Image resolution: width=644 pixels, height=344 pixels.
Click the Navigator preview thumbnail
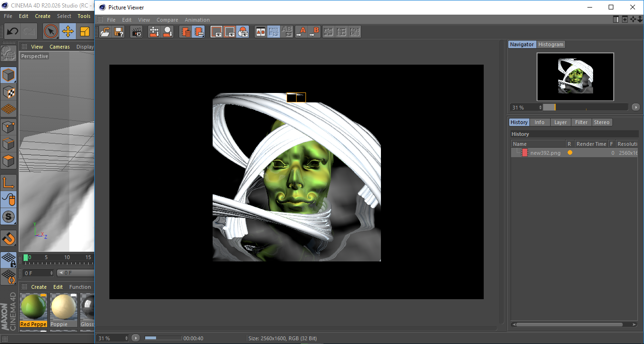click(x=575, y=76)
